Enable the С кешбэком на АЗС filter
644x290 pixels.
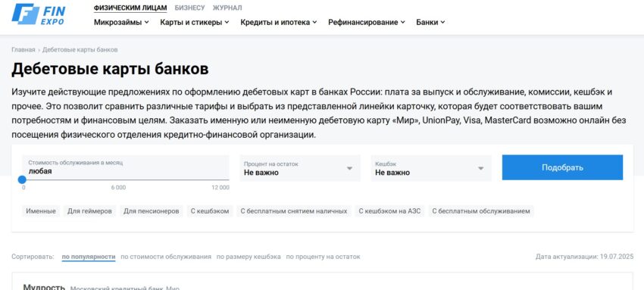389,211
